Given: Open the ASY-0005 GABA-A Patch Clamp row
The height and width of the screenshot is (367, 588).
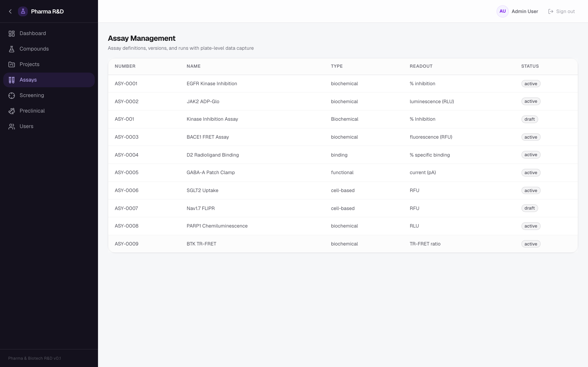Looking at the screenshot, I should [343, 172].
